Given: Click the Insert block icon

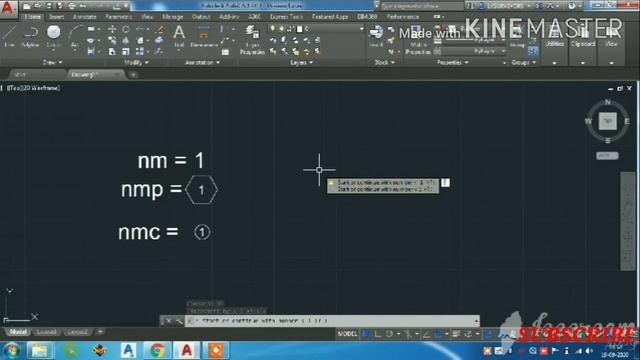Looking at the screenshot, I should click(x=376, y=36).
